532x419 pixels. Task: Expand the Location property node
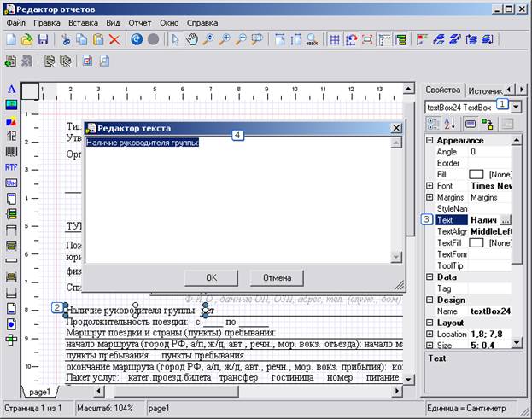click(x=430, y=334)
